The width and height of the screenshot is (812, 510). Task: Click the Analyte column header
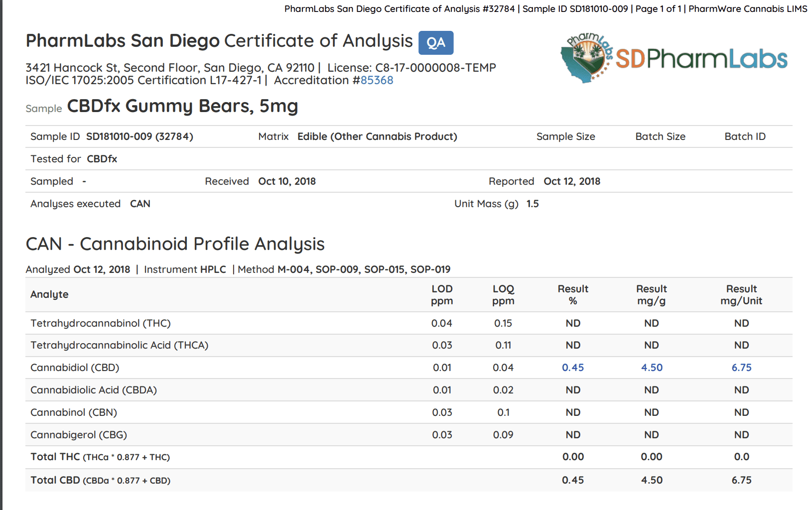pos(49,294)
